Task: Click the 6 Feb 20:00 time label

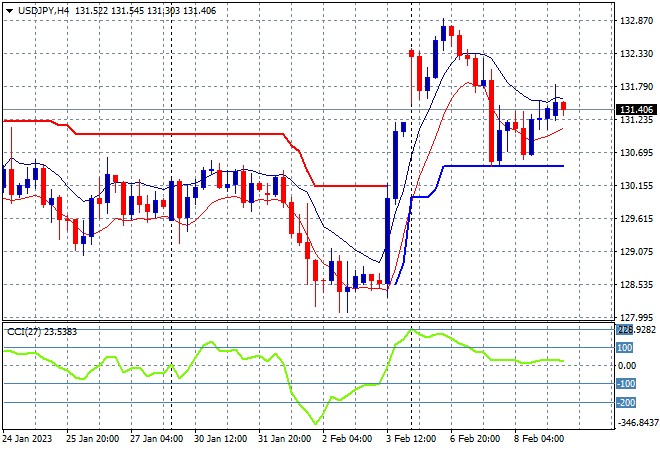Action: 475,439
